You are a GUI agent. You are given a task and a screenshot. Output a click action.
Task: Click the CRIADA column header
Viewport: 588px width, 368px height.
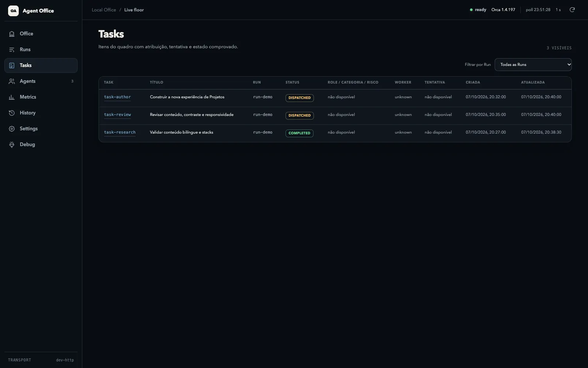(473, 82)
